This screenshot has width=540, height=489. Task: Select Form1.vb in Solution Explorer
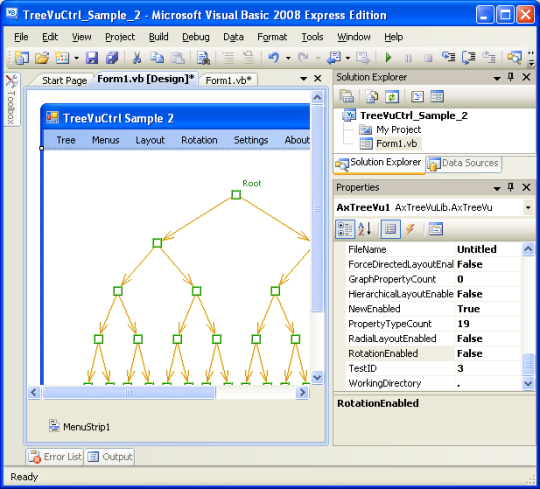(396, 143)
